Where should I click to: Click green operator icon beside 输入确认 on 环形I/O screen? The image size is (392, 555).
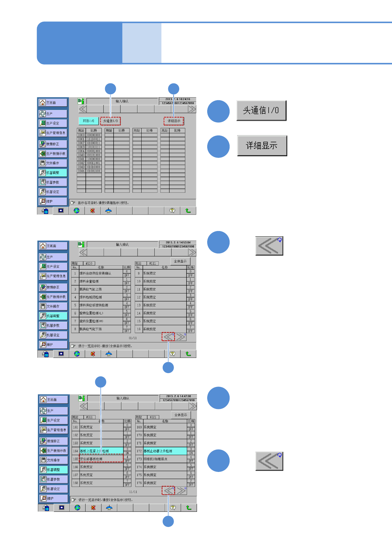[x=81, y=101]
